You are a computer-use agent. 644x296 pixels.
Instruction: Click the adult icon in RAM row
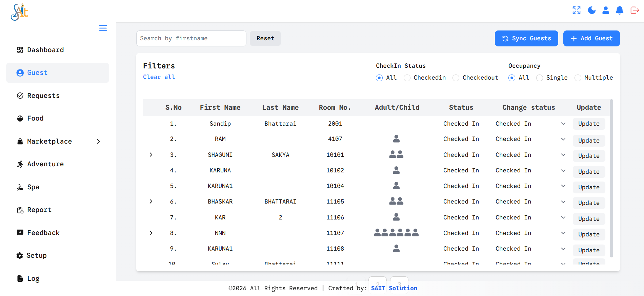(x=396, y=139)
